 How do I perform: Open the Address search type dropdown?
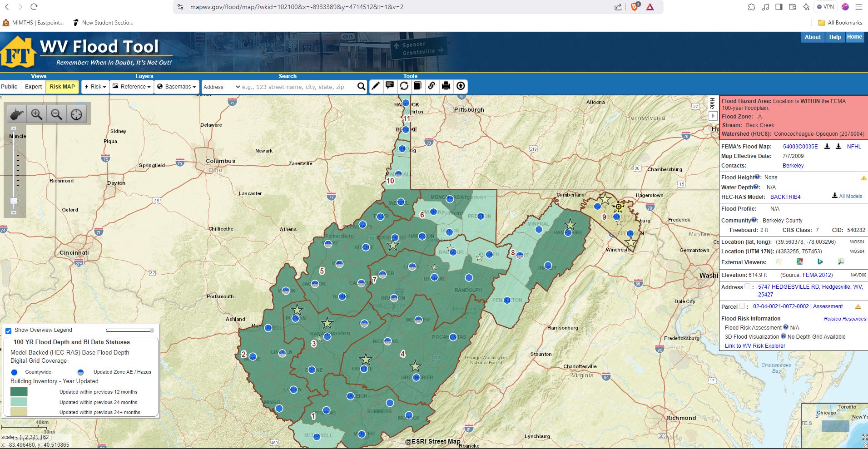tap(221, 87)
